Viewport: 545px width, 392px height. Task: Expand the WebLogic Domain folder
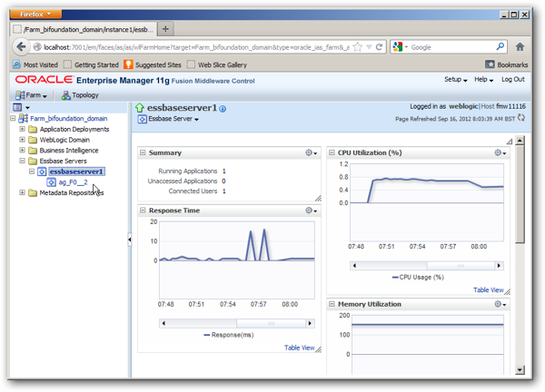(22, 140)
